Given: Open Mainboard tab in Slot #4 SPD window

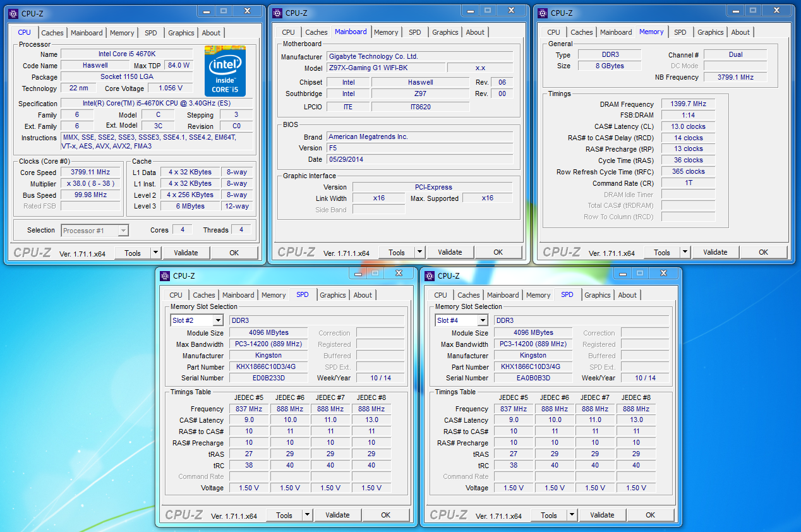Looking at the screenshot, I should point(503,295).
